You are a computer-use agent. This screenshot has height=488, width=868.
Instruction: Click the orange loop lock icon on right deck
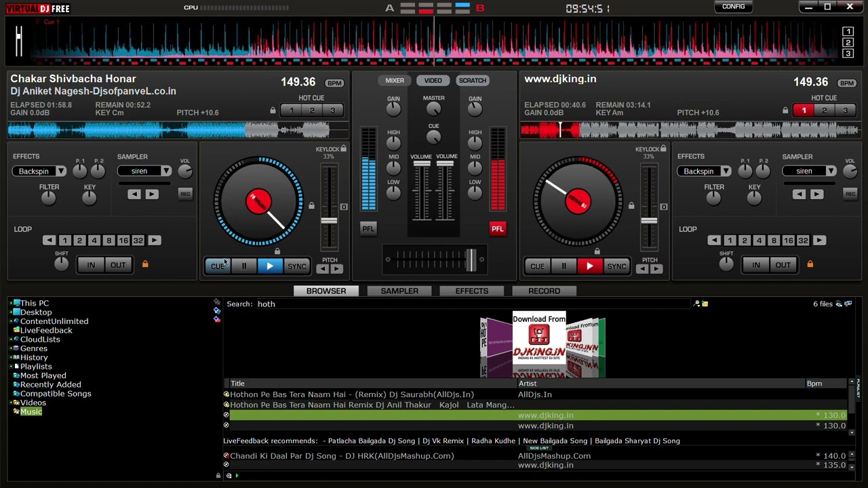810,264
